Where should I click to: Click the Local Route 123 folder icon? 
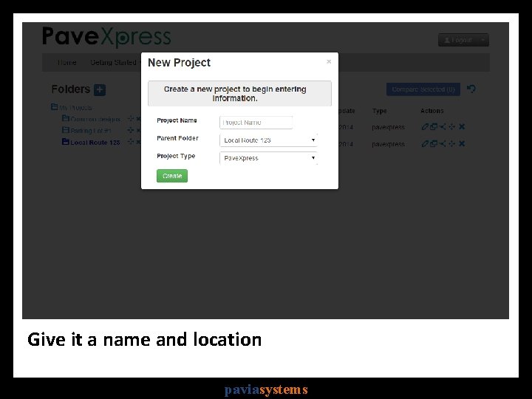[x=66, y=141]
